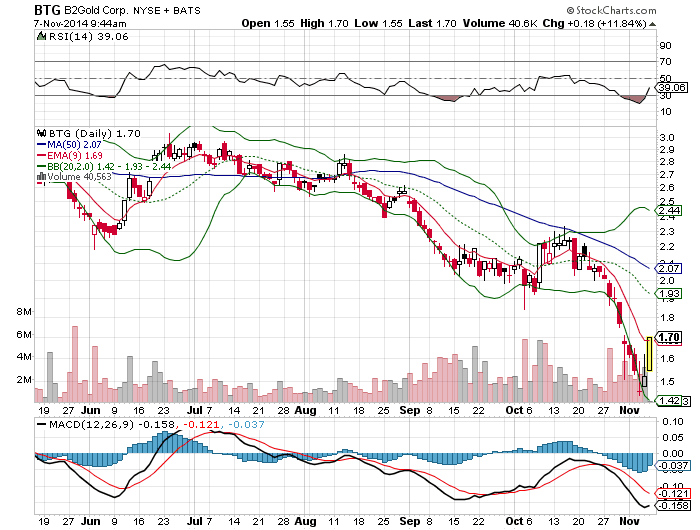Click the 2.7 price axis label
Image resolution: width=700 pixels, height=530 pixels.
pyautogui.click(x=667, y=175)
